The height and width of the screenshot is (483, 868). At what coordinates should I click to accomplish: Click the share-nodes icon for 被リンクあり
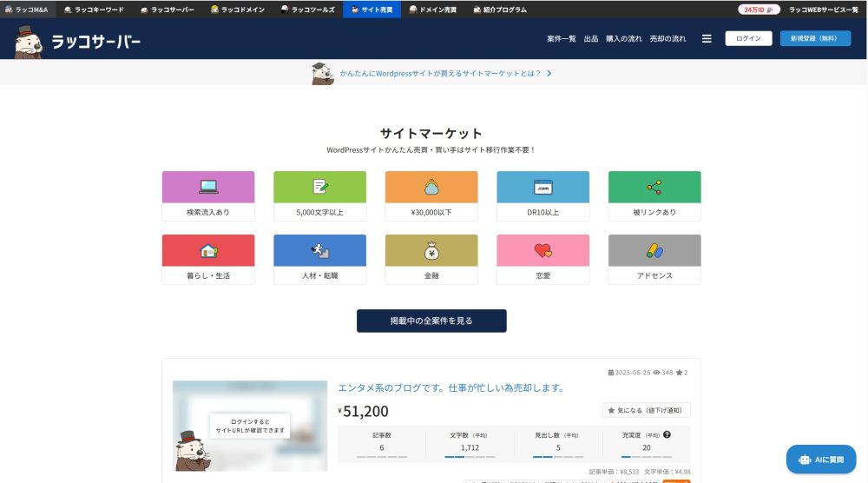click(654, 187)
